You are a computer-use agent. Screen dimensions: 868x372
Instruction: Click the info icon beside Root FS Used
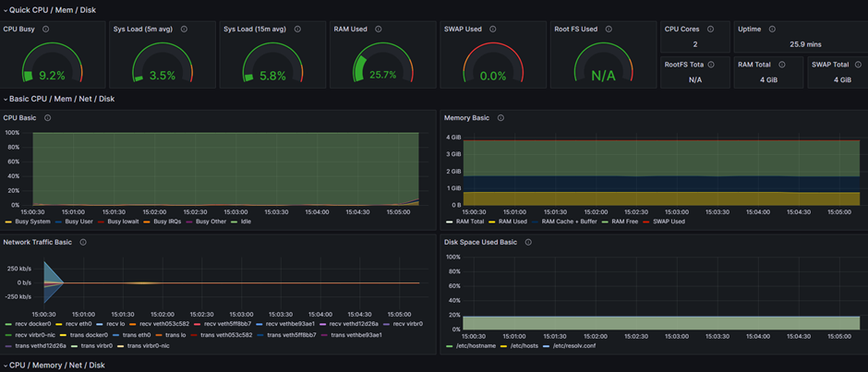point(609,30)
